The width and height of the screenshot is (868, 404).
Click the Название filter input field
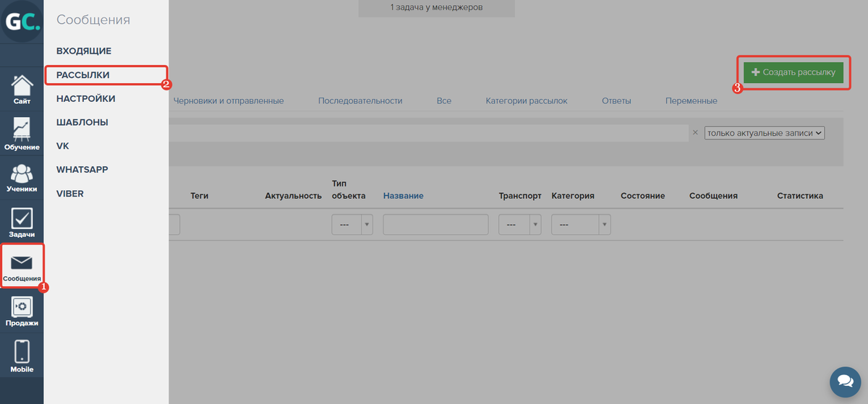coord(436,225)
